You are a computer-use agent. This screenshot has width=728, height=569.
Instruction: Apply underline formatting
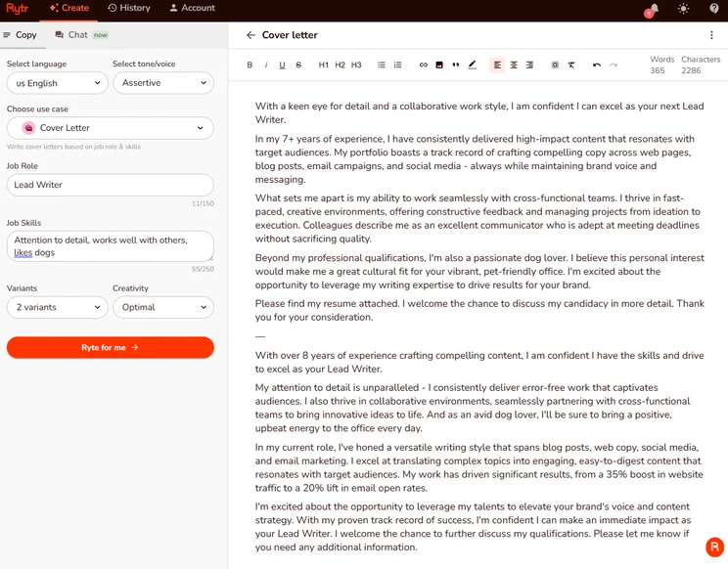coord(282,65)
